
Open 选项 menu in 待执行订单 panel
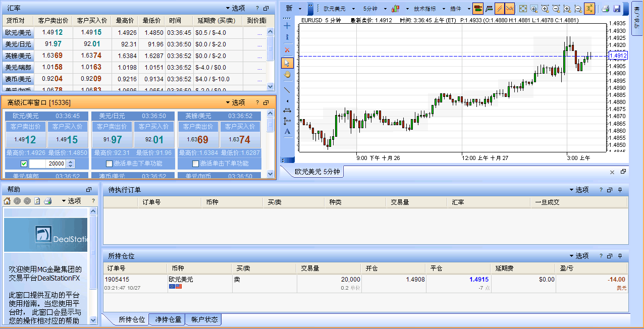click(x=579, y=190)
